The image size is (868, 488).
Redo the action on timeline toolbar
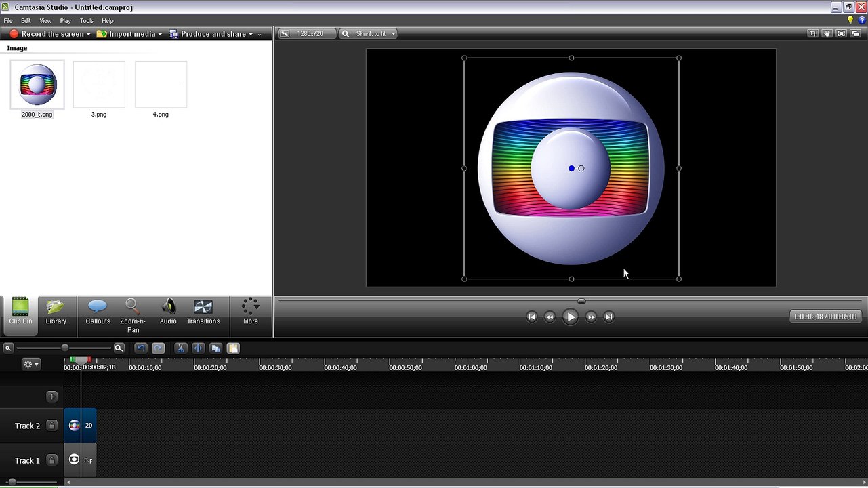[x=158, y=348]
